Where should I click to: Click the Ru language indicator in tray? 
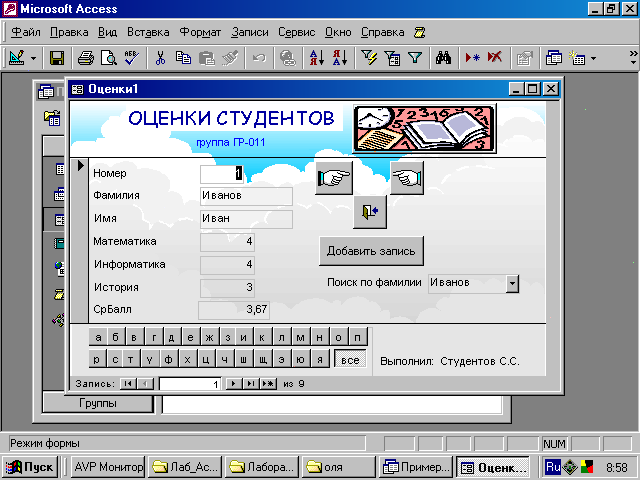553,467
